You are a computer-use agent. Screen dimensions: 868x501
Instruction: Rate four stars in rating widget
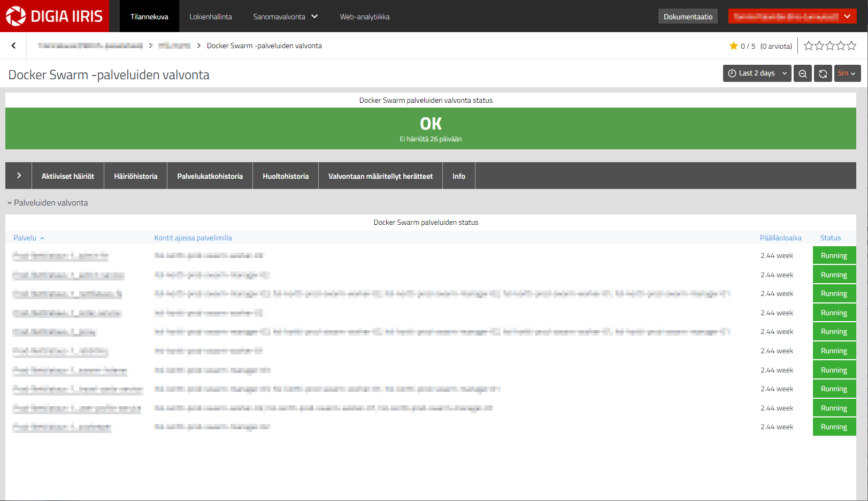click(x=841, y=46)
